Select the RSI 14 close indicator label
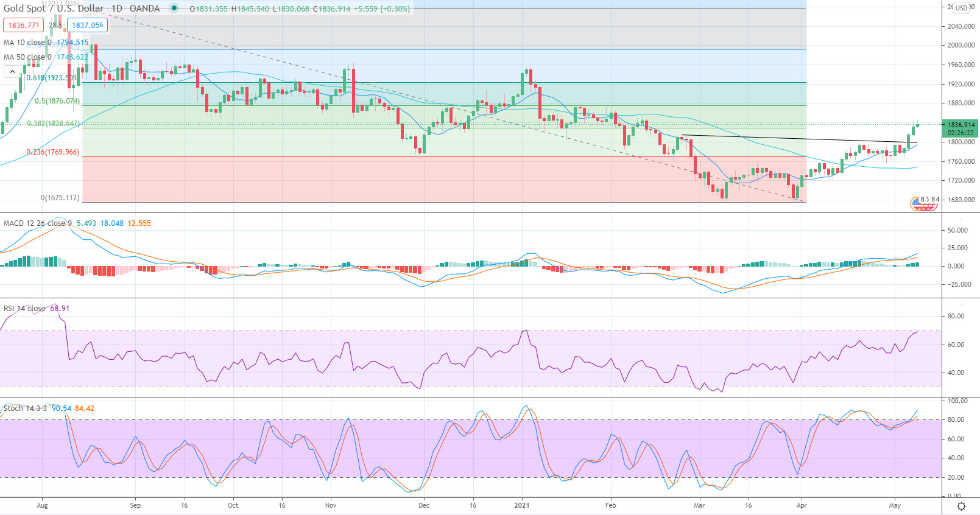The width and height of the screenshot is (980, 515). pos(24,309)
